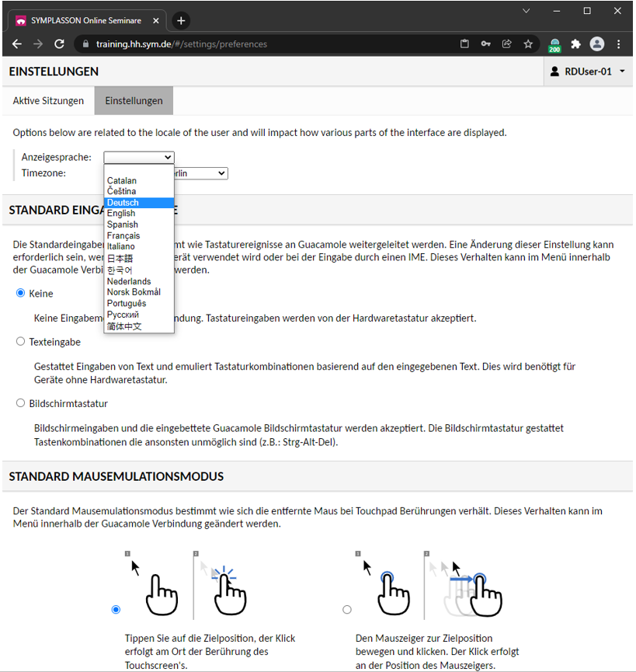The height and width of the screenshot is (672, 636).
Task: Open the Extensions puzzle icon
Action: [575, 44]
